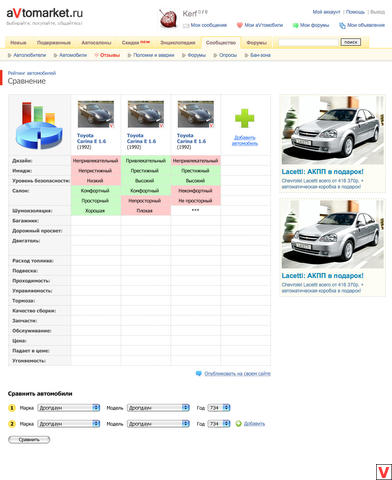Click the chart and pie rating graphic
Screen dimensions: 392x480
(x=39, y=126)
